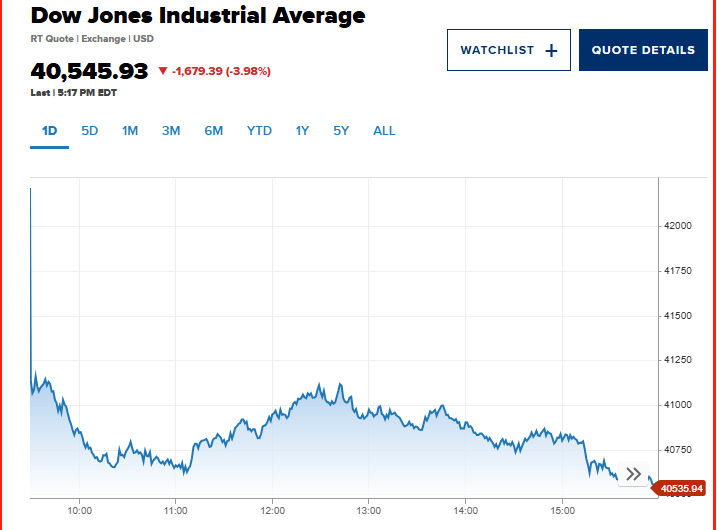Switch to the 5Y chart view
Screen dimensions: 717x530
click(x=342, y=131)
